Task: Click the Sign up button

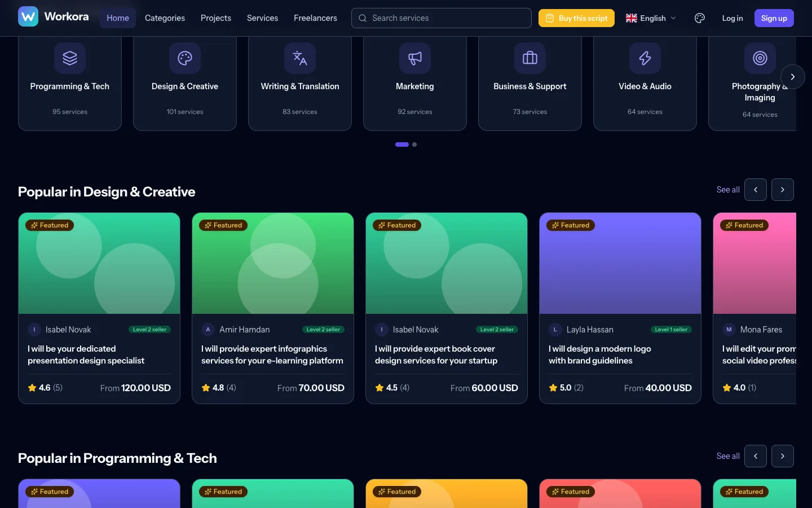Action: pyautogui.click(x=774, y=18)
